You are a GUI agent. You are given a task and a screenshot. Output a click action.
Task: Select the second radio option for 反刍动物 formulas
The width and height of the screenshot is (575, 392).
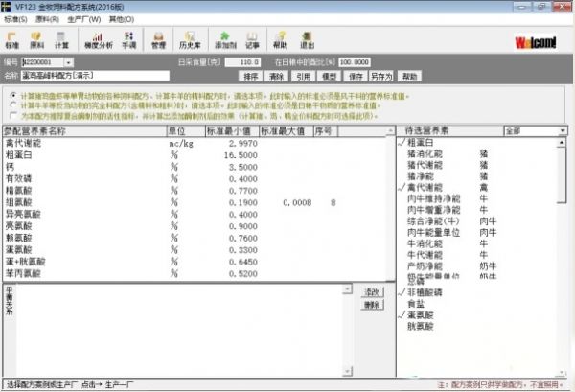(x=11, y=104)
